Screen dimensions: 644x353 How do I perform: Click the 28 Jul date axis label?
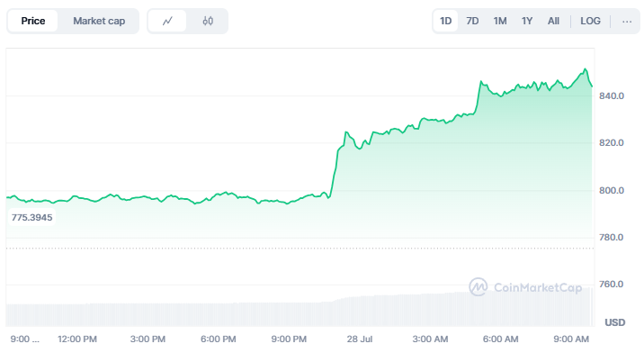360,339
